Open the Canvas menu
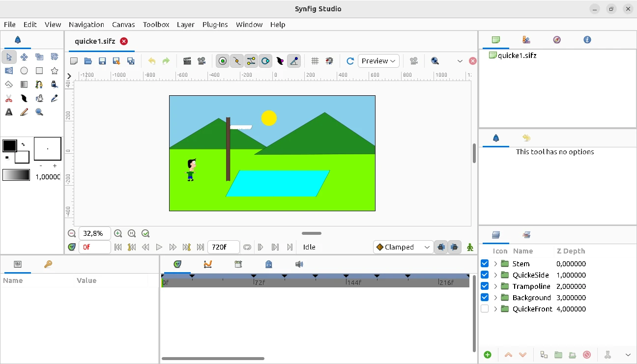Image resolution: width=637 pixels, height=364 pixels. [123, 25]
